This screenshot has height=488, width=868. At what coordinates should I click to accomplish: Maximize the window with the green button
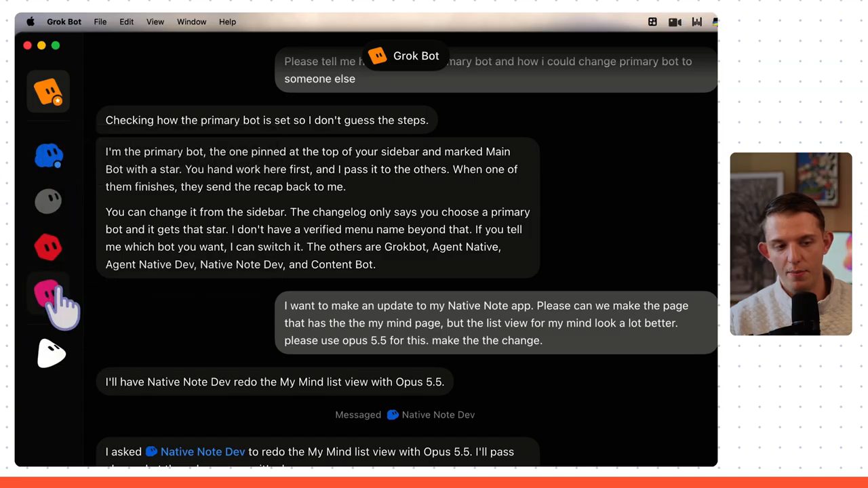point(56,45)
